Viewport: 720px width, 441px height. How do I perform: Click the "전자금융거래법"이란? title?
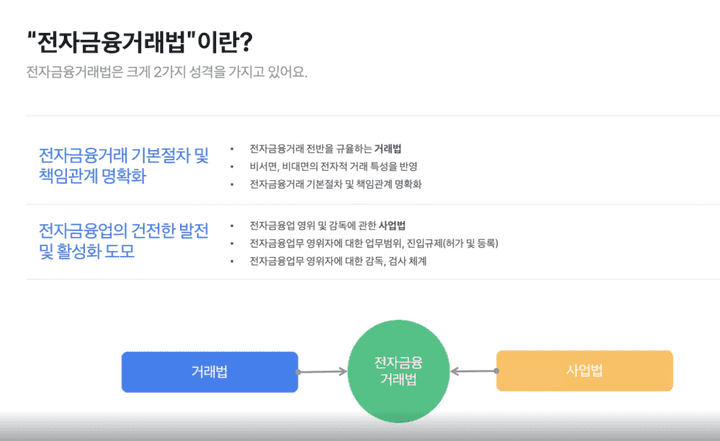click(x=140, y=42)
